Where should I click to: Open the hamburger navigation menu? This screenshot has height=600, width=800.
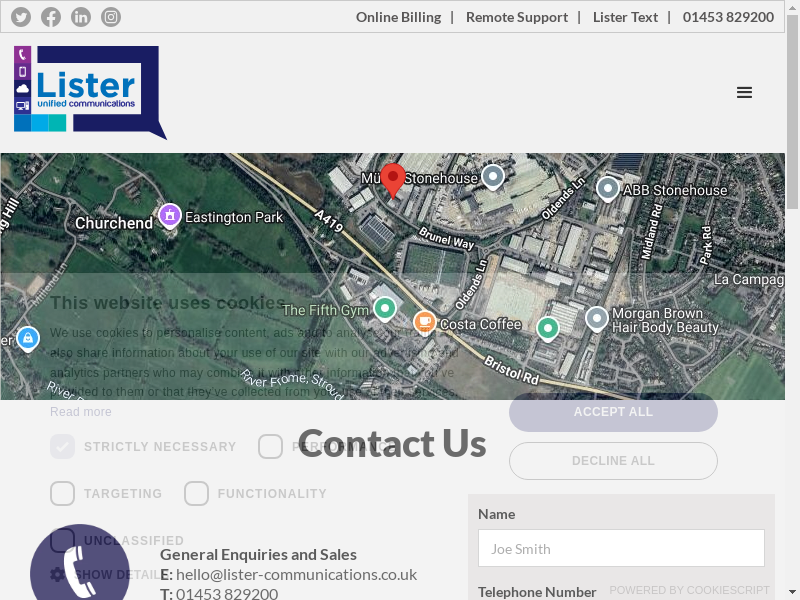pos(744,92)
